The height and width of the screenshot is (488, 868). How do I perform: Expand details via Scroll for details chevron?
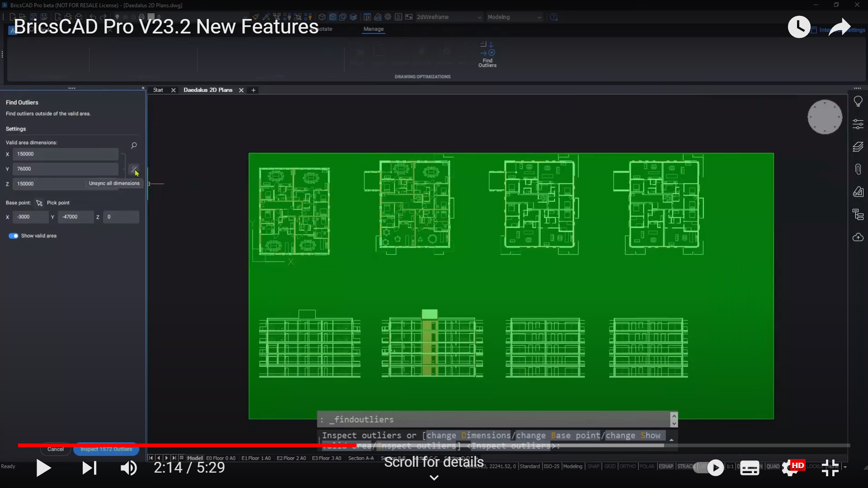click(434, 478)
